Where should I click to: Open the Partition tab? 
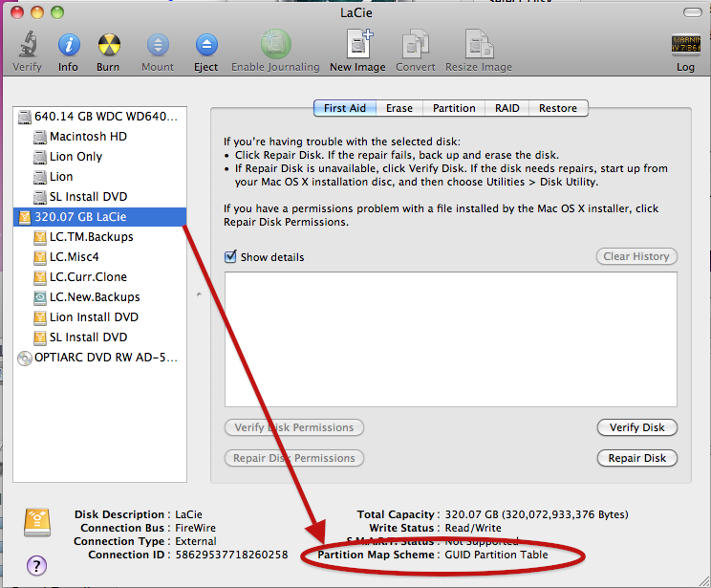pos(454,108)
